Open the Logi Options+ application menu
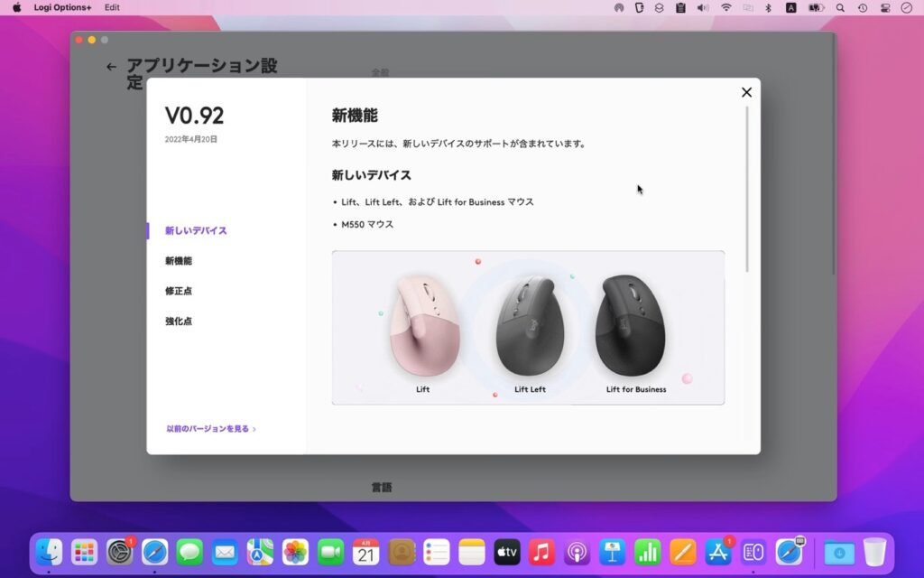The width and height of the screenshot is (924, 578). [x=62, y=7]
